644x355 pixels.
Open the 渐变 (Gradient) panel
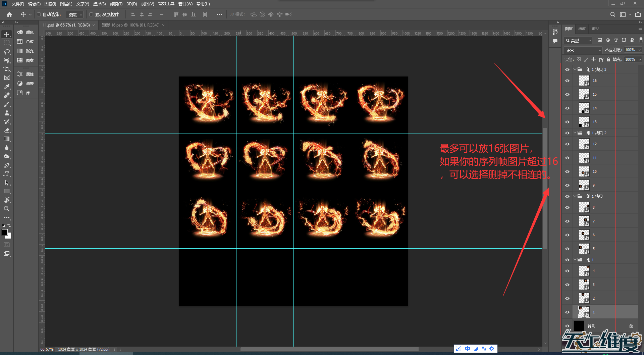click(25, 51)
